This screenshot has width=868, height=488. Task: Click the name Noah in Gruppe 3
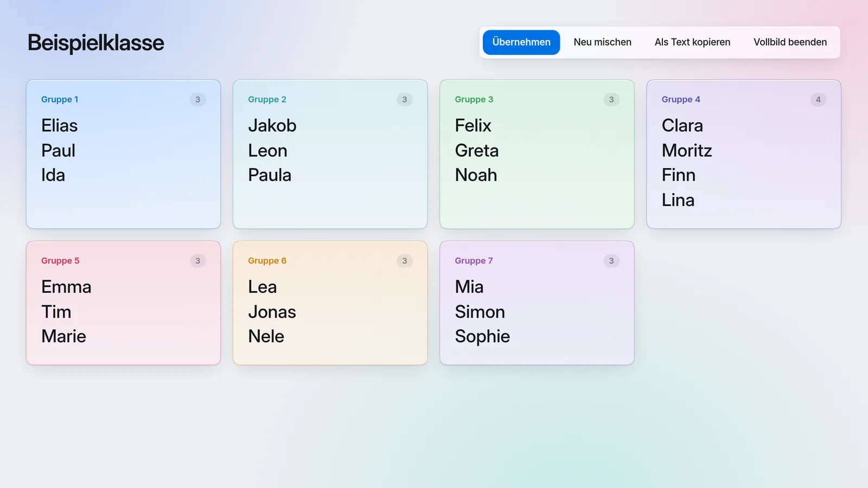tap(476, 175)
